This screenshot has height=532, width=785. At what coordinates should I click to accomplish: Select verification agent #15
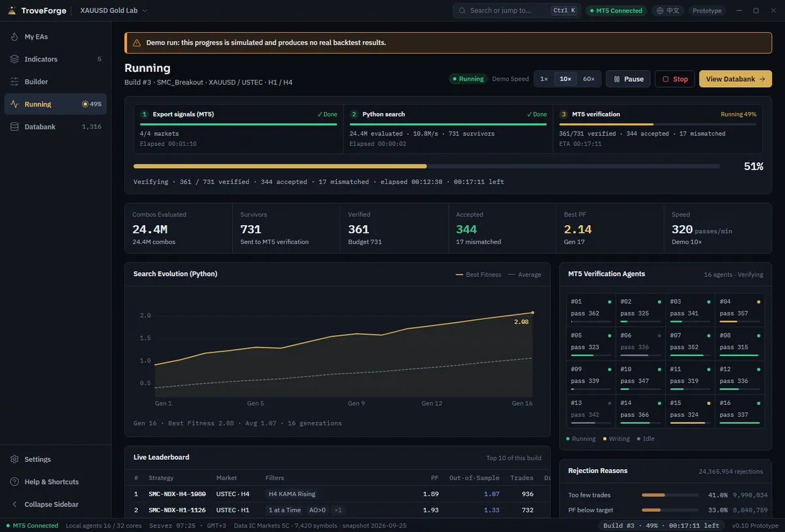pos(690,410)
